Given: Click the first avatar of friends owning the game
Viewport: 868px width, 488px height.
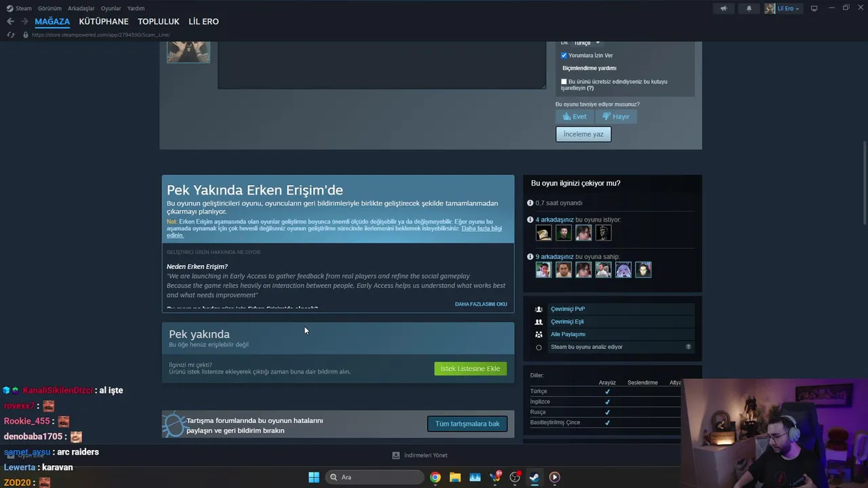Looking at the screenshot, I should click(x=543, y=270).
